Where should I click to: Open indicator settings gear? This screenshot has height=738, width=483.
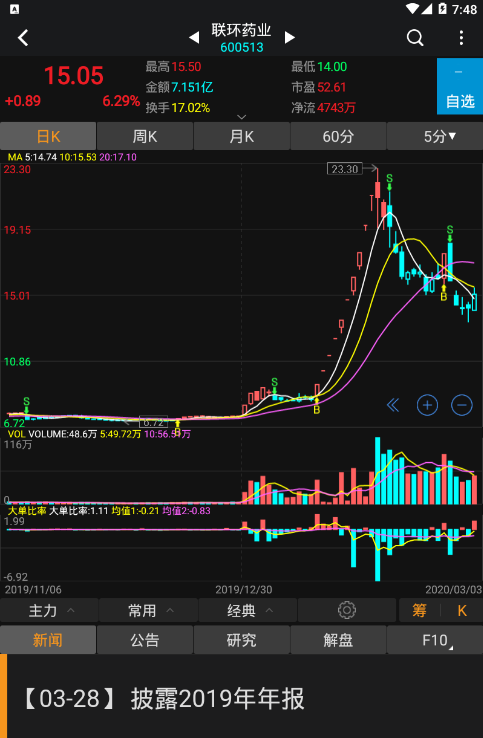coord(347,610)
